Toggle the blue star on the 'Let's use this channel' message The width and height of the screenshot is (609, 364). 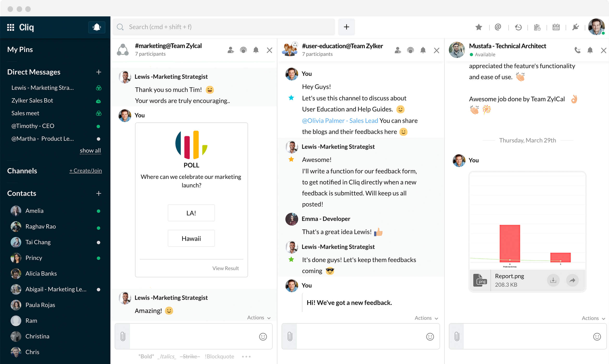(x=291, y=98)
